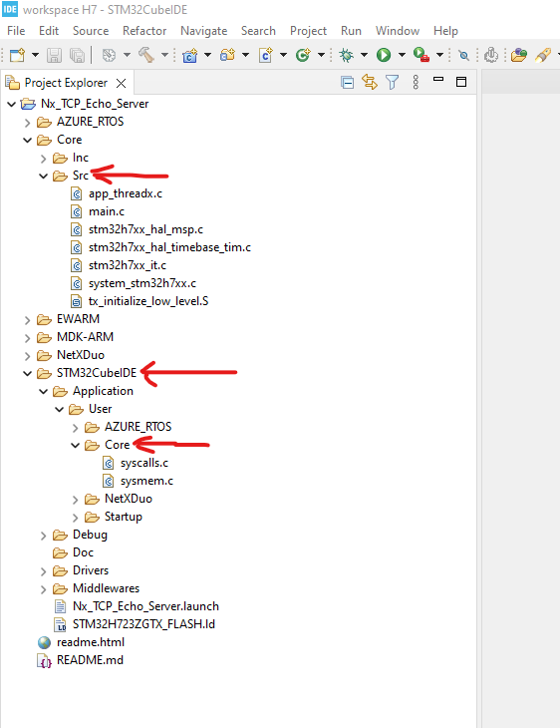Click the New C Source File icon

pyautogui.click(x=265, y=55)
